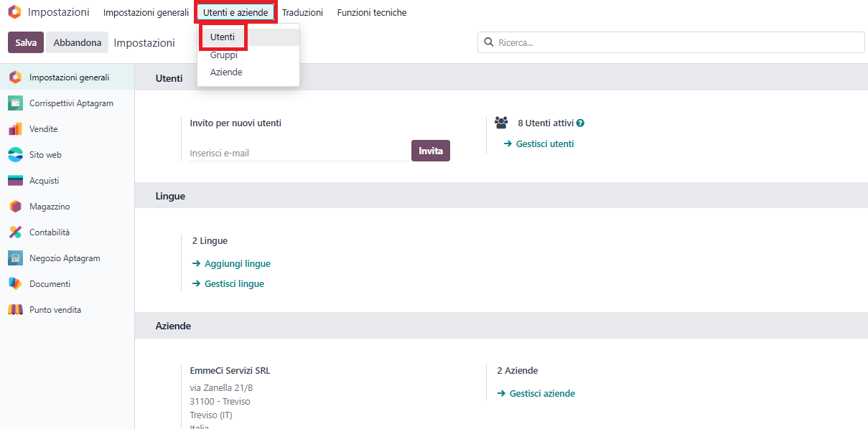Click the Invita button
The height and width of the screenshot is (429, 868).
[x=431, y=151]
